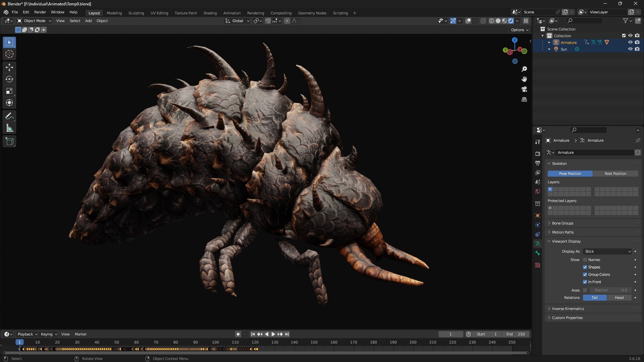Open viewport Options dropdown
The width and height of the screenshot is (644, 362).
(520, 30)
